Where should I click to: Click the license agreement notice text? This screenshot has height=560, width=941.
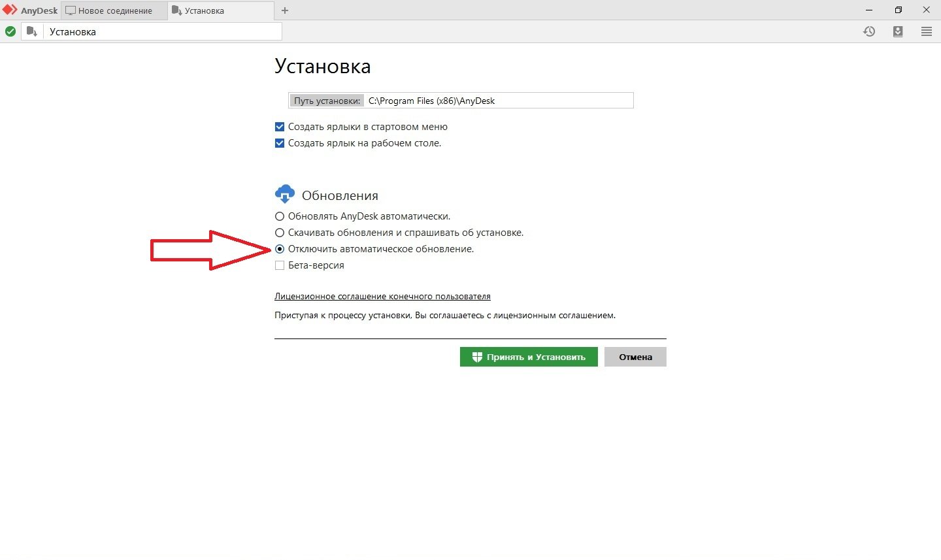pos(445,315)
